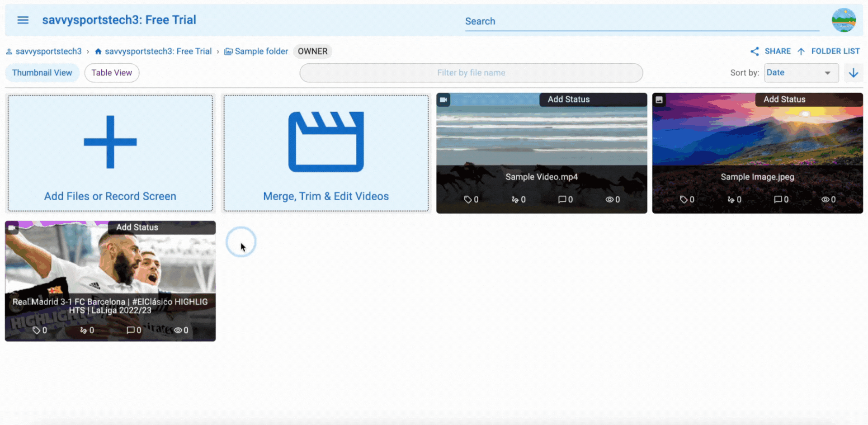
Task: Click comment count icon on Real Madrid video
Action: point(131,331)
